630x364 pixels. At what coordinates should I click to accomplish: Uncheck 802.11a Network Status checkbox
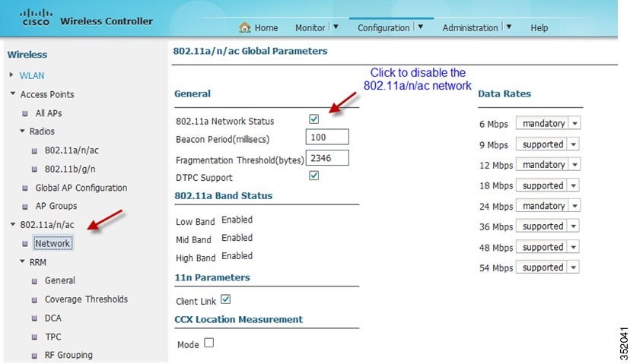pyautogui.click(x=313, y=119)
